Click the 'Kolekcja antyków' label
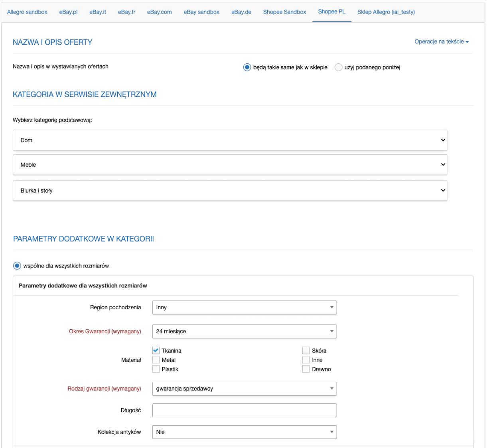 pos(119,432)
